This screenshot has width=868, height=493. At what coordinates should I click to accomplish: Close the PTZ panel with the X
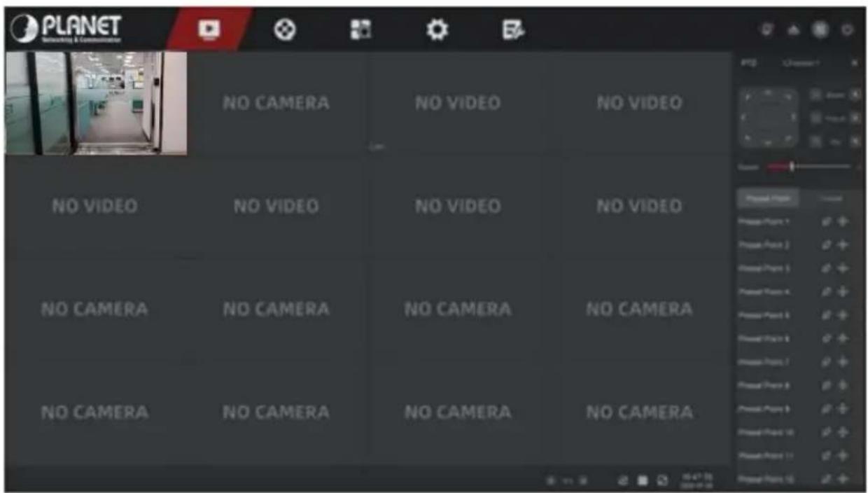click(x=855, y=63)
